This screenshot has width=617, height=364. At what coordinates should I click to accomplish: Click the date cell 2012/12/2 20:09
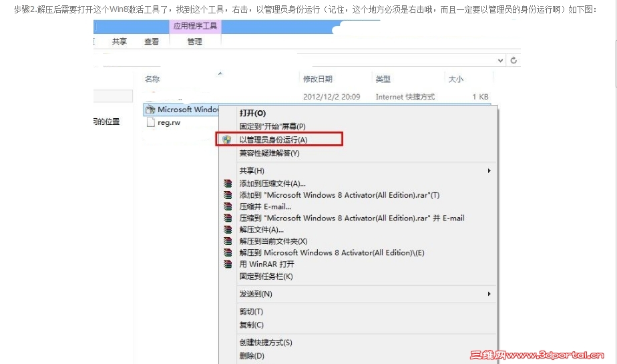331,97
